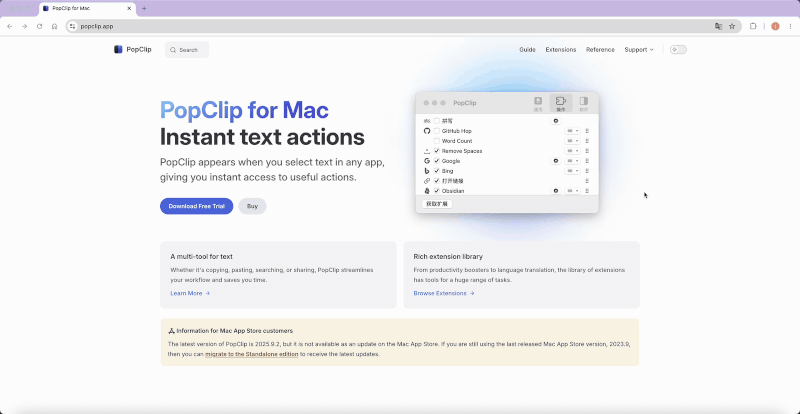Viewport: 800px width, 414px height.
Task: Reload the popclip.app page
Action: click(x=39, y=27)
